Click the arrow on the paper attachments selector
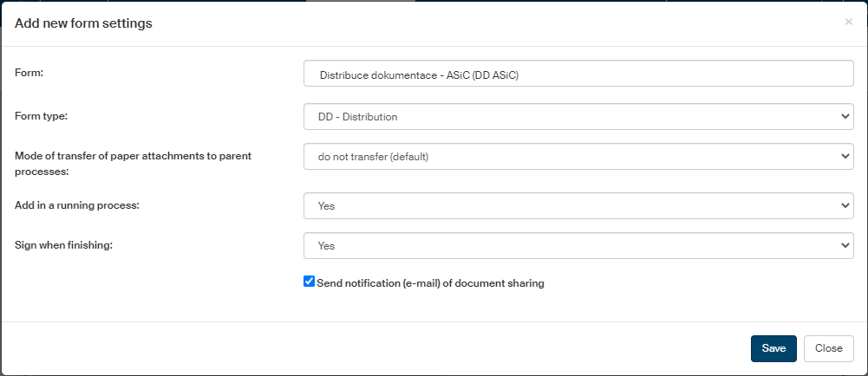This screenshot has width=868, height=376. click(x=845, y=157)
